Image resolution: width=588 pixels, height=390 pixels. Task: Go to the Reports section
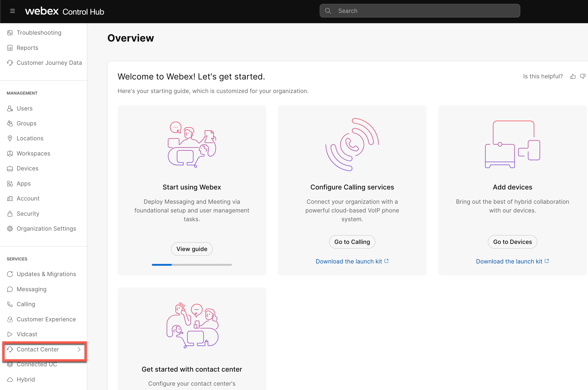pos(27,48)
